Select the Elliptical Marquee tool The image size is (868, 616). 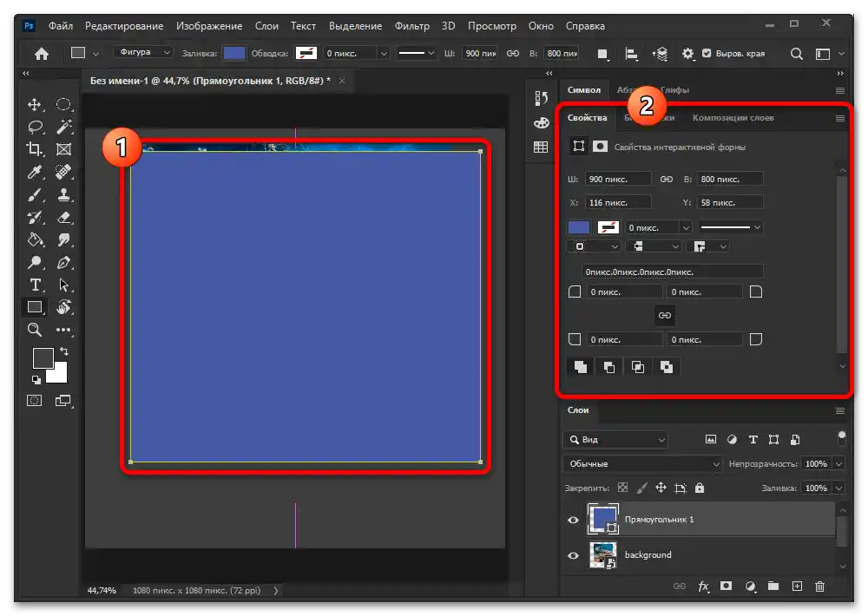coord(63,105)
